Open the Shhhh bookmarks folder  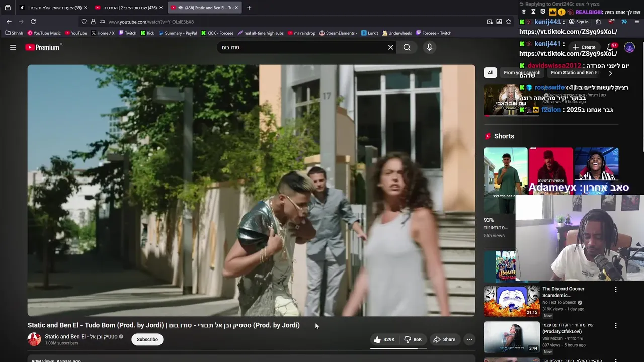[x=14, y=33]
